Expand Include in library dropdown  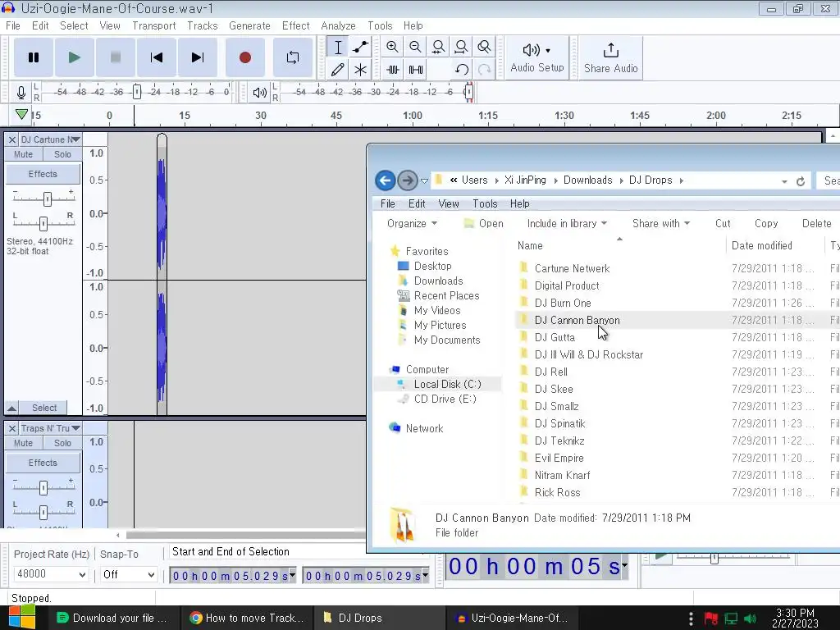pyautogui.click(x=567, y=223)
